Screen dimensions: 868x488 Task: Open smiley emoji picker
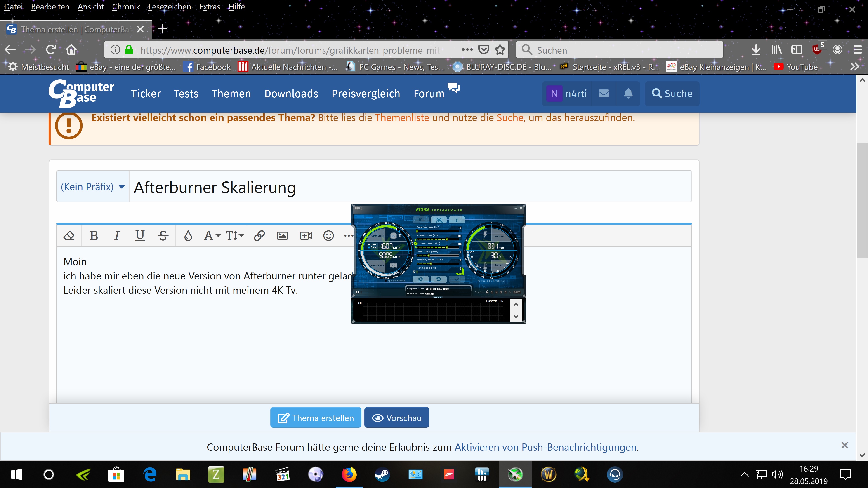click(x=328, y=236)
